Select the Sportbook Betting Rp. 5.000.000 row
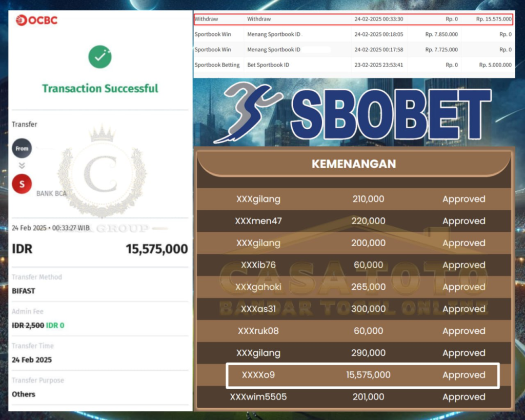This screenshot has height=420, width=525. pyautogui.click(x=354, y=65)
